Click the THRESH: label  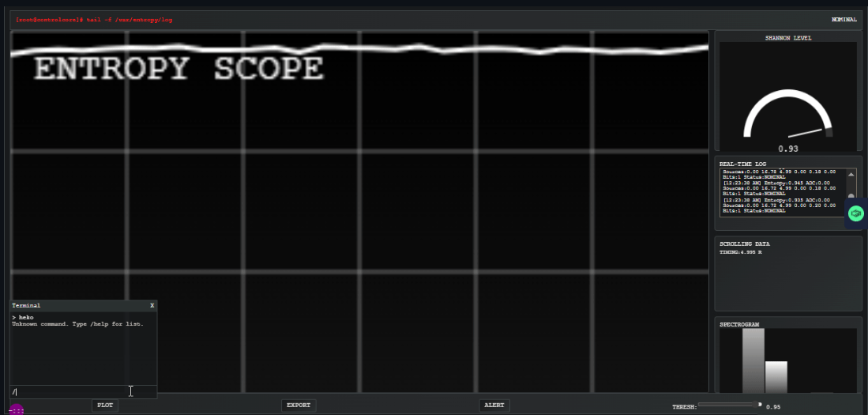[x=684, y=406]
